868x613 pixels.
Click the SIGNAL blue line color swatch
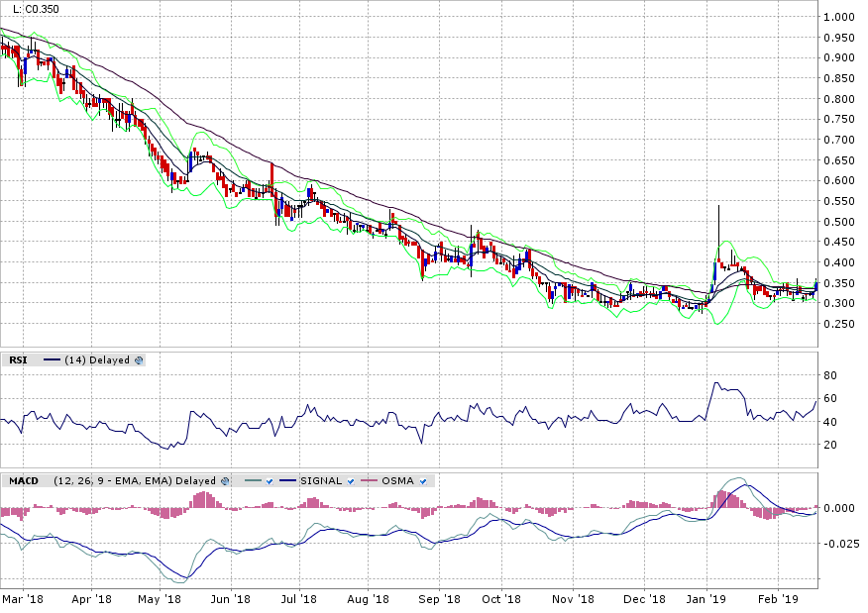[291, 480]
